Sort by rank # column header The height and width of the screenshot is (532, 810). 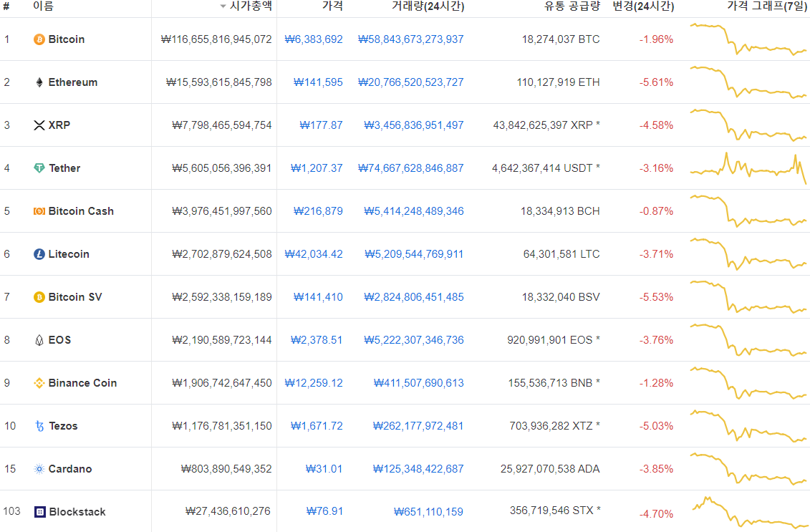[x=6, y=6]
